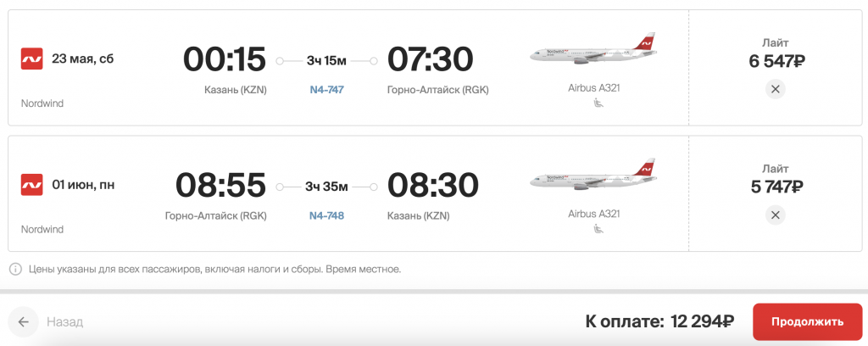Open flight number N4-747 details
868x346 pixels.
pyautogui.click(x=326, y=90)
